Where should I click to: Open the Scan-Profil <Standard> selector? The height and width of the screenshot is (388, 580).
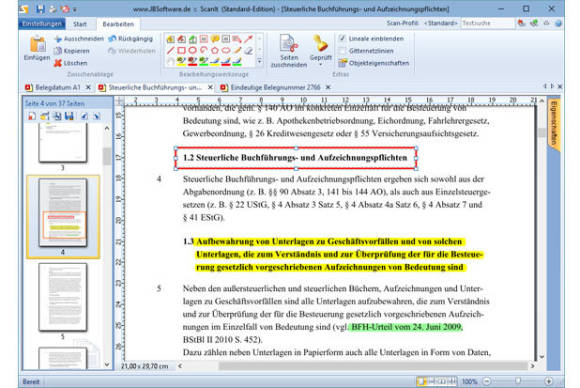441,23
